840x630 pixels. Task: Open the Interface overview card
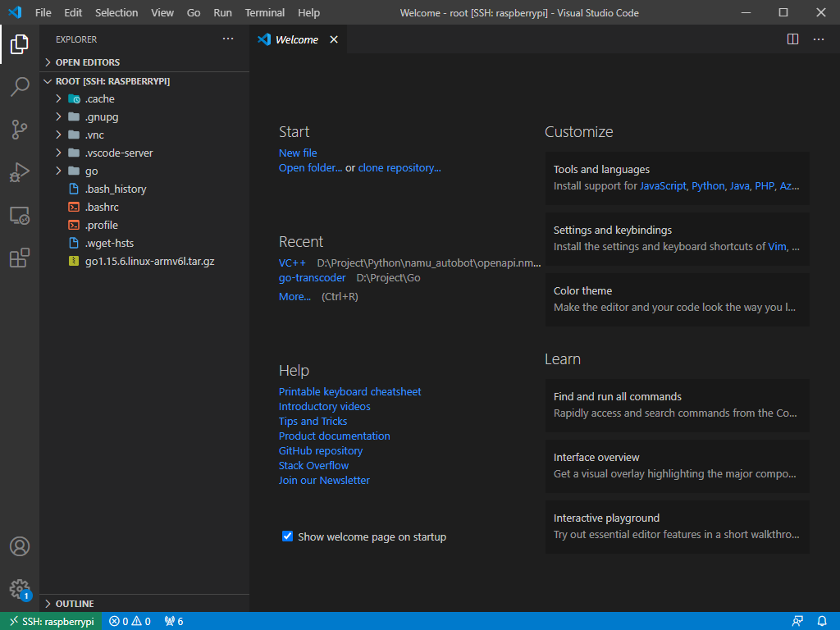(677, 466)
